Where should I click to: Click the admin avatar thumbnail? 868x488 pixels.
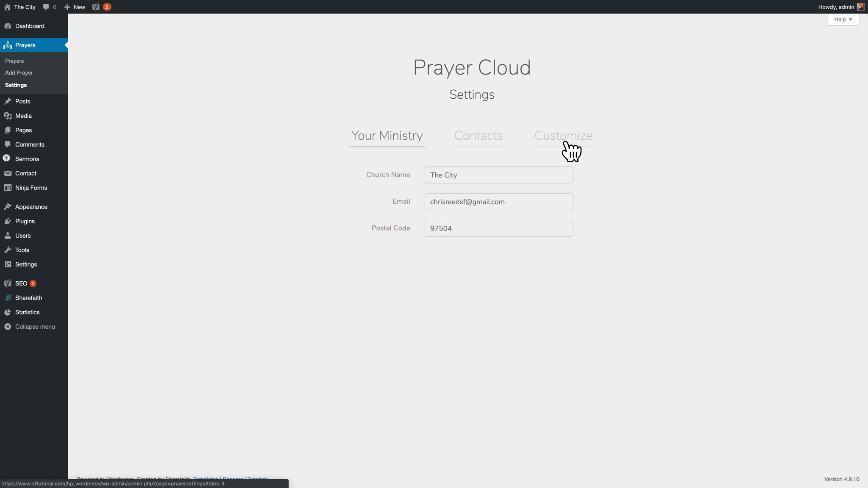860,7
